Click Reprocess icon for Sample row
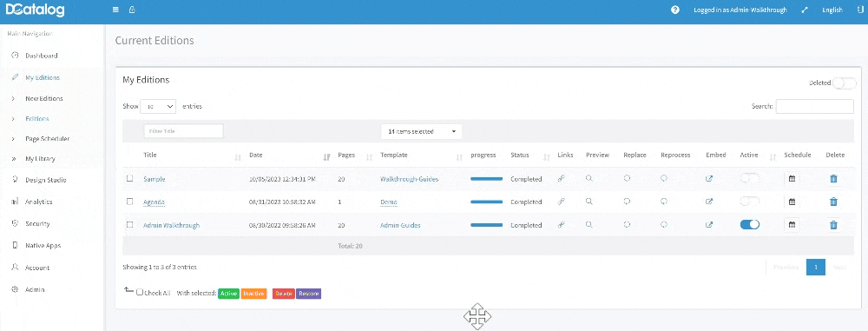This screenshot has height=331, width=868. tap(664, 178)
